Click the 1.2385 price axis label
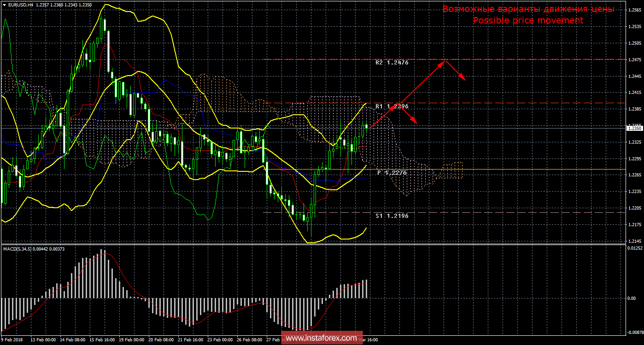The height and width of the screenshot is (345, 644). [x=634, y=109]
